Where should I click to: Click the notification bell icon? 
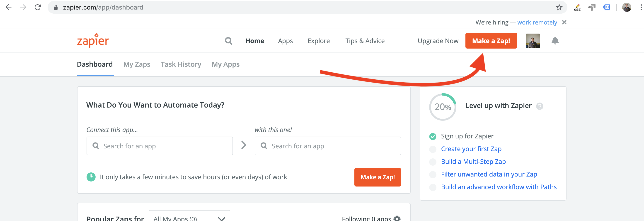coord(555,41)
